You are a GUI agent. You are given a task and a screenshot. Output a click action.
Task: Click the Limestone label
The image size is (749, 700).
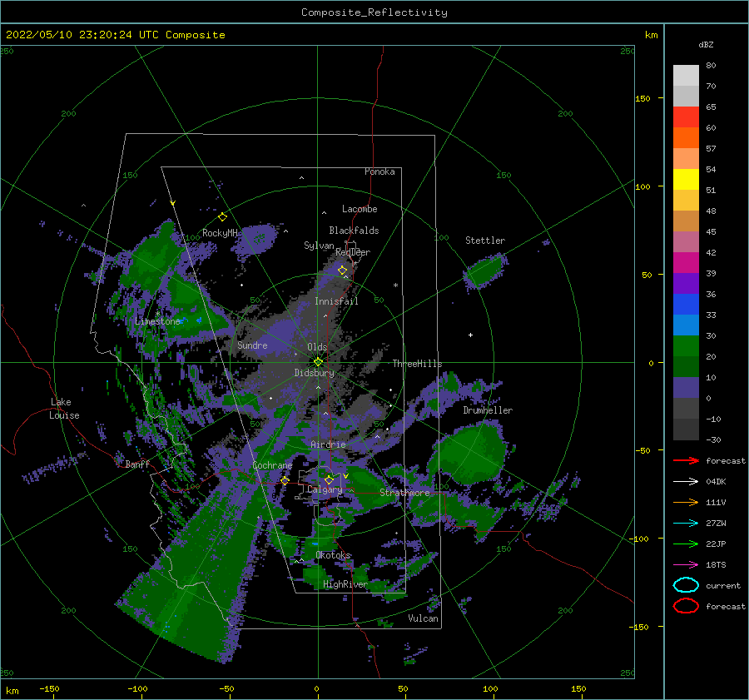click(157, 321)
